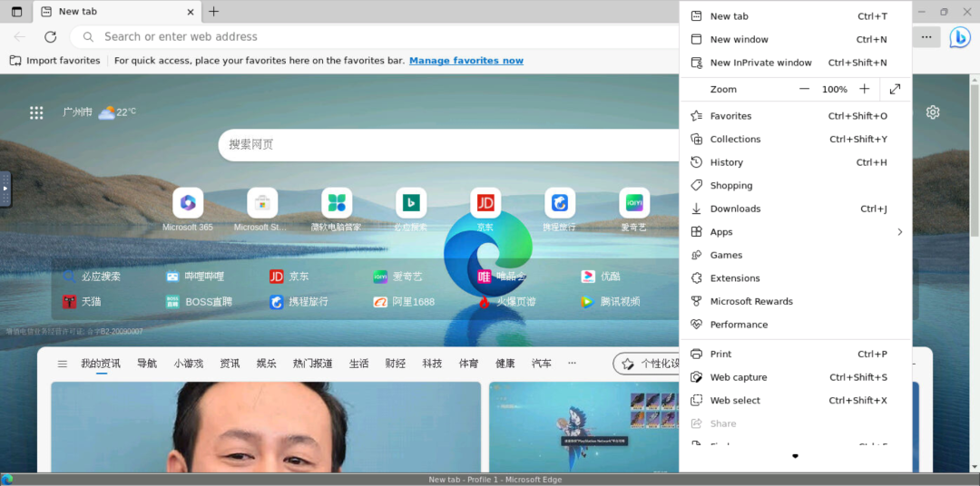Open the app launcher grid icon

click(x=36, y=112)
